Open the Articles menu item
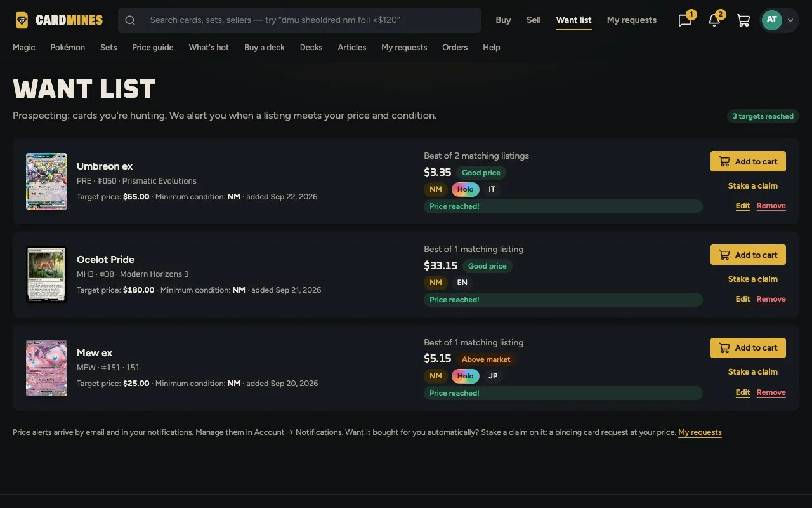The image size is (812, 508). pos(352,48)
